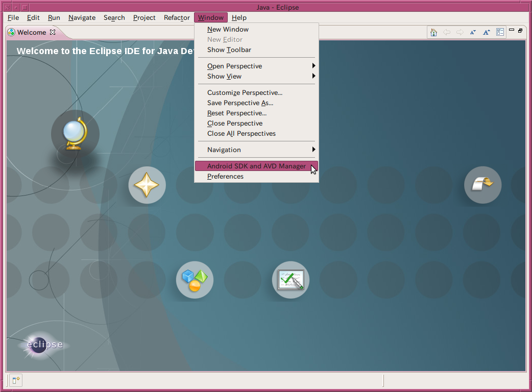Viewport: 532px width, 392px height.
Task: Open Preferences from Window menu
Action: pos(256,176)
